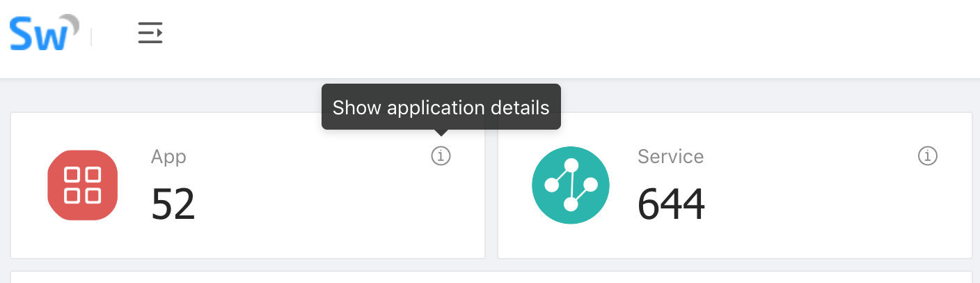Select the App label text
The width and height of the screenshot is (980, 283).
pos(168,156)
